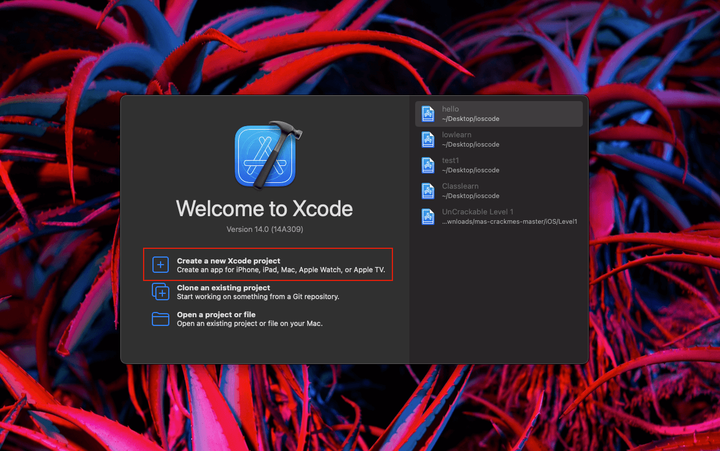Image resolution: width=720 pixels, height=451 pixels.
Task: Click the Xcode hammer app logo
Action: pyautogui.click(x=268, y=155)
